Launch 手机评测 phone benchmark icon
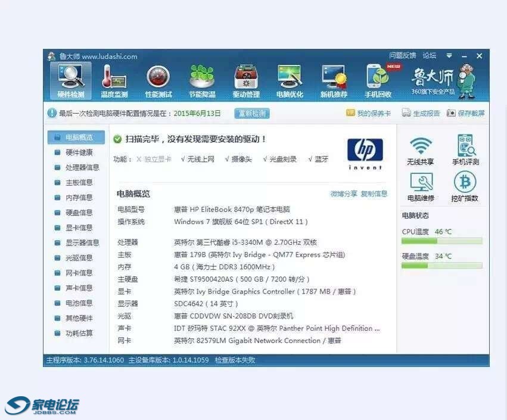The height and width of the screenshot is (420, 507). (465, 150)
